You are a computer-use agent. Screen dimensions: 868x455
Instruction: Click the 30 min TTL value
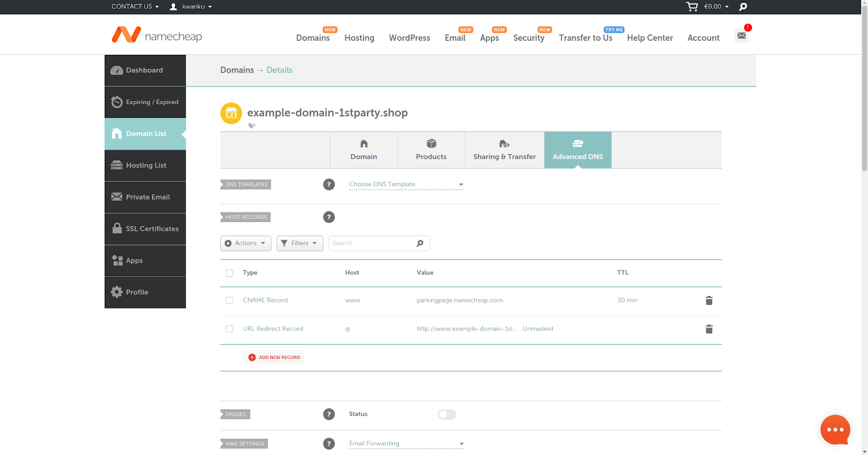[x=627, y=300]
